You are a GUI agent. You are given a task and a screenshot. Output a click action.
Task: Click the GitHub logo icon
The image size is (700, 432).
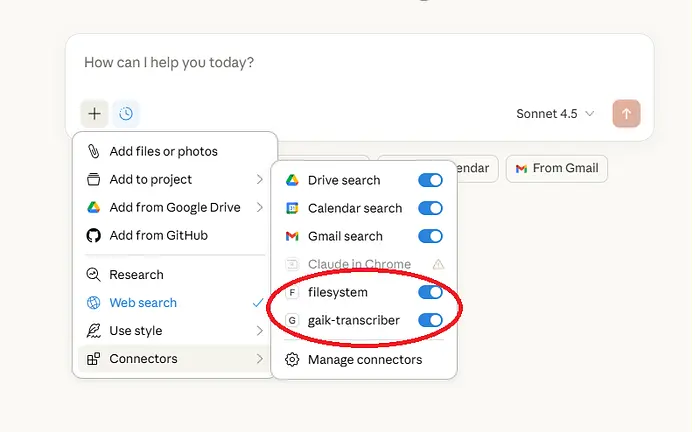coord(93,235)
